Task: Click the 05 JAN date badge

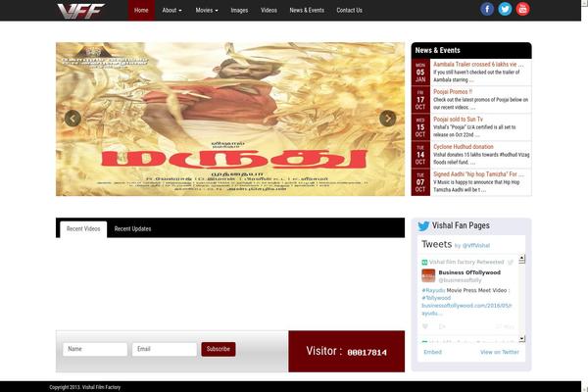Action: click(420, 72)
